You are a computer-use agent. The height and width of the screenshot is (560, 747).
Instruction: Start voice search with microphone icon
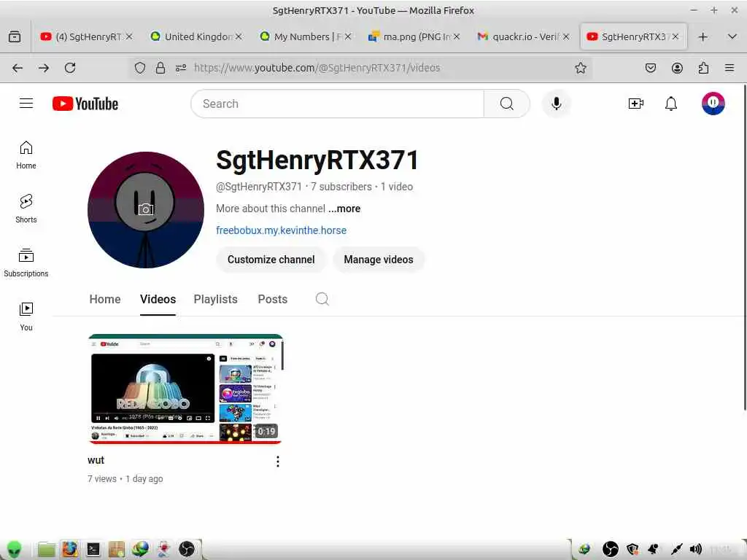556,104
